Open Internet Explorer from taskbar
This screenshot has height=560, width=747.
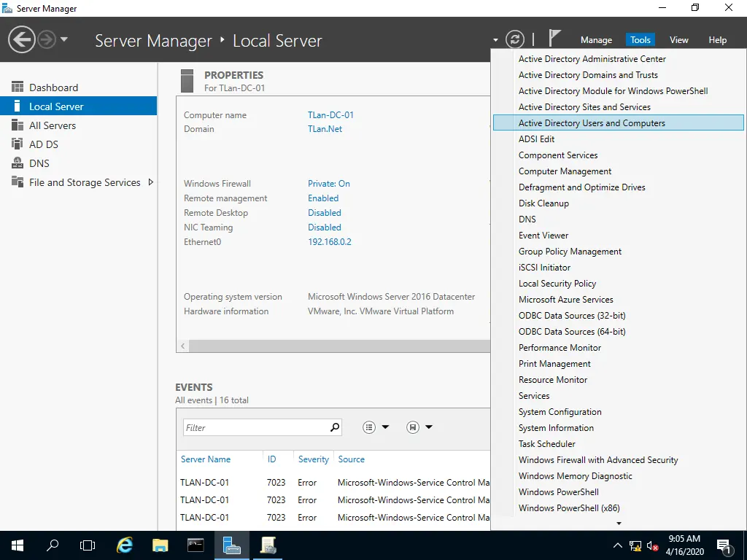pyautogui.click(x=125, y=545)
